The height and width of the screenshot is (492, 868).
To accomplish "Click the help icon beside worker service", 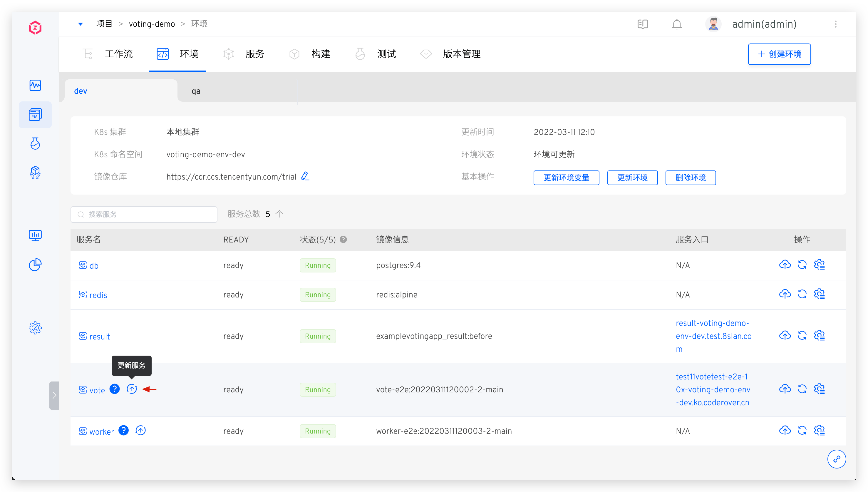I will click(124, 431).
